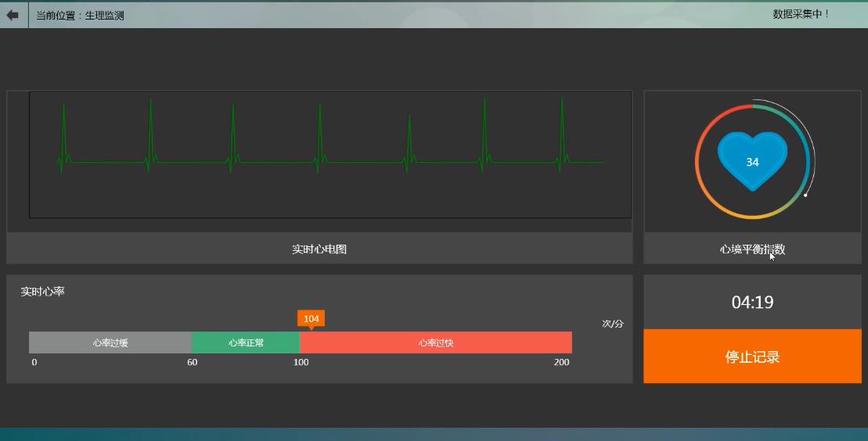Select the red 心率过快 segment

[x=436, y=342]
